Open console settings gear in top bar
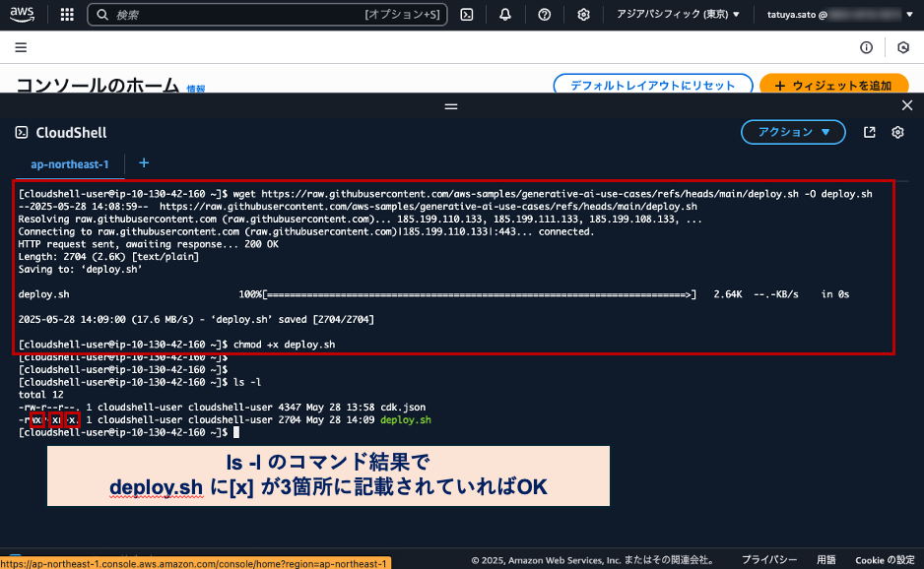 point(583,15)
